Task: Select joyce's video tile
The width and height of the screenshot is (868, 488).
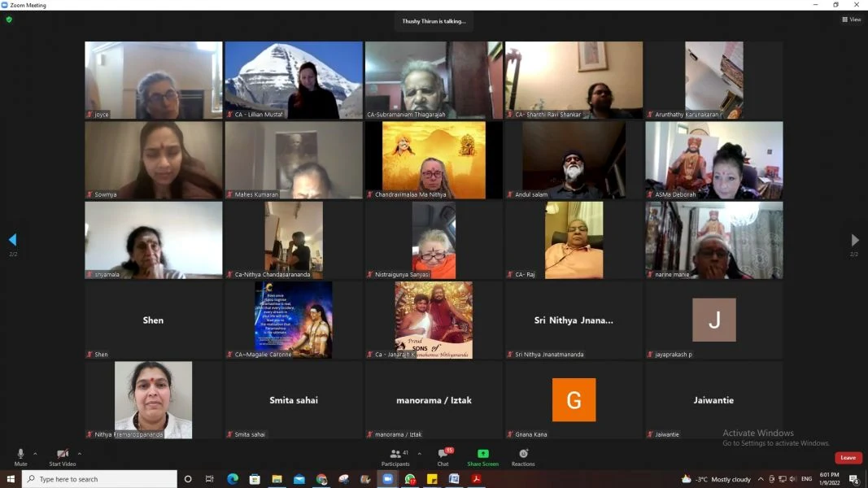Action: tap(153, 81)
